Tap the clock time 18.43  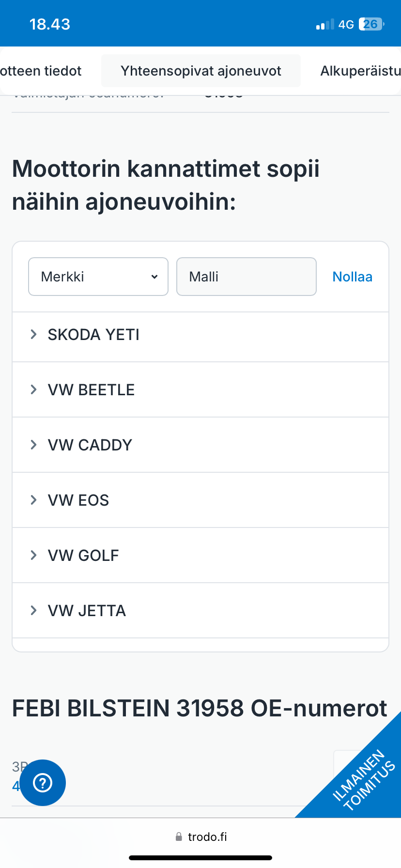pyautogui.click(x=50, y=24)
